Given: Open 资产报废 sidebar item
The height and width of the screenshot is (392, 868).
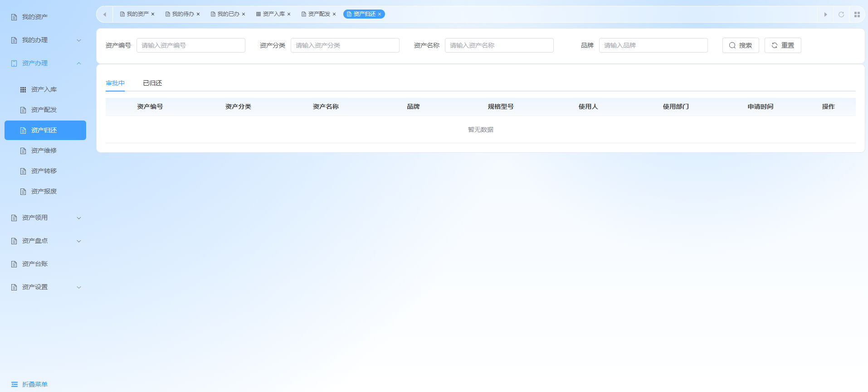Looking at the screenshot, I should point(44,191).
